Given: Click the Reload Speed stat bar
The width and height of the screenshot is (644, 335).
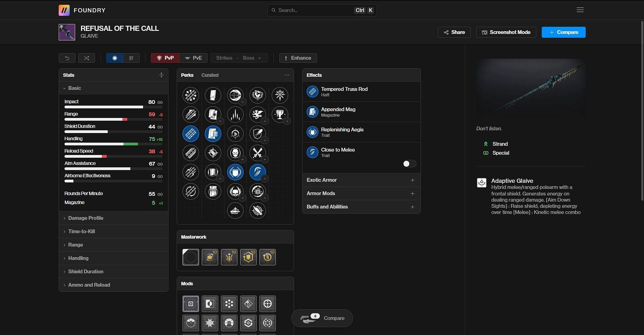Looking at the screenshot, I should pyautogui.click(x=114, y=156).
